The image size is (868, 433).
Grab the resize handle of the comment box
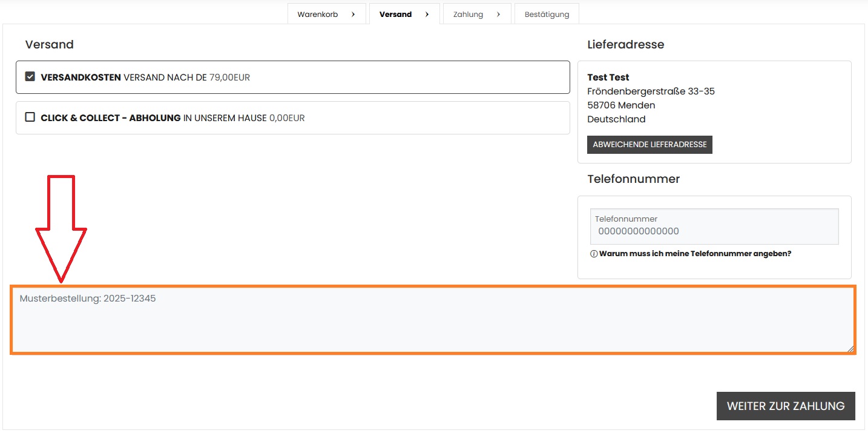(850, 348)
